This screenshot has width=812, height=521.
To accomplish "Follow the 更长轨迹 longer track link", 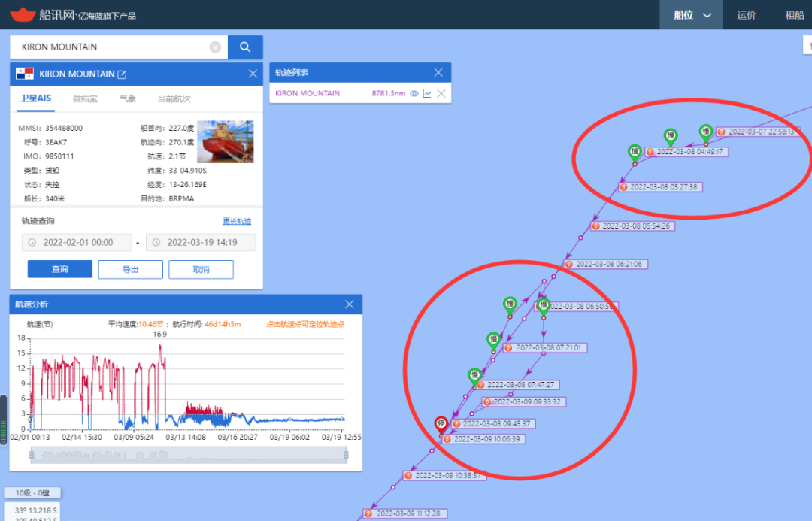I will [237, 221].
